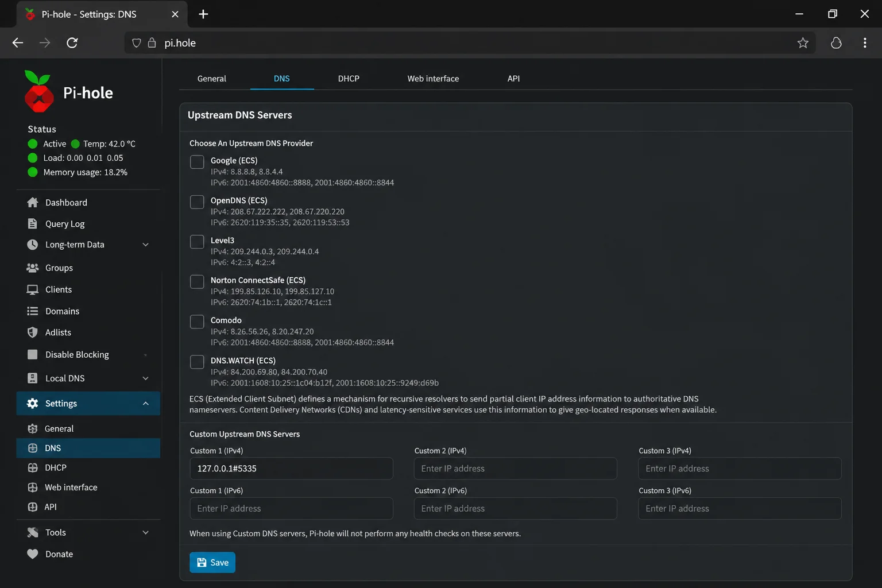882x588 pixels.
Task: Save the DNS settings
Action: point(212,562)
